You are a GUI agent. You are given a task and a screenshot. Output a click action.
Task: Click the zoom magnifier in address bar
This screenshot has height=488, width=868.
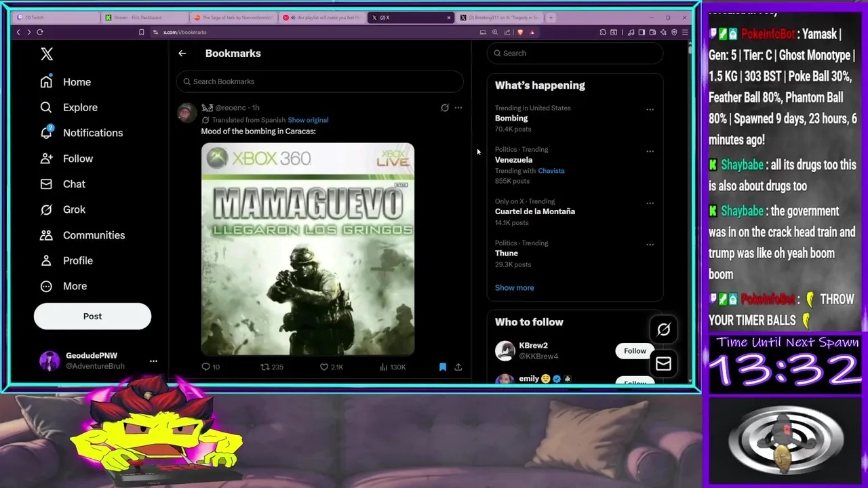pyautogui.click(x=495, y=32)
